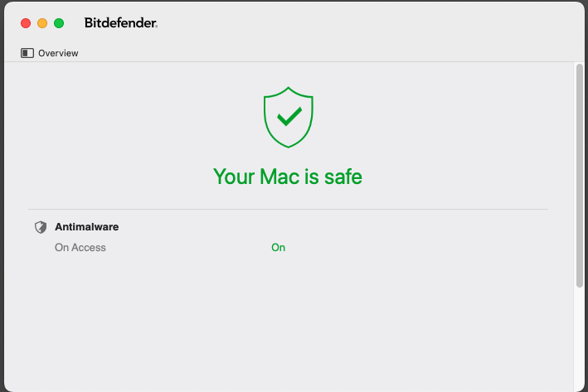Click the green On status for On Access
Screen dimensions: 588x392
(278, 247)
